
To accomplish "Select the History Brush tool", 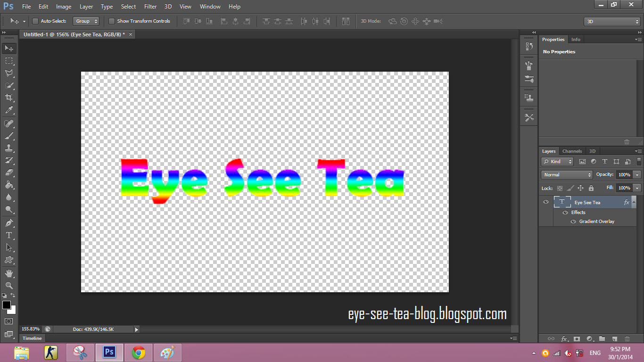I will [9, 160].
